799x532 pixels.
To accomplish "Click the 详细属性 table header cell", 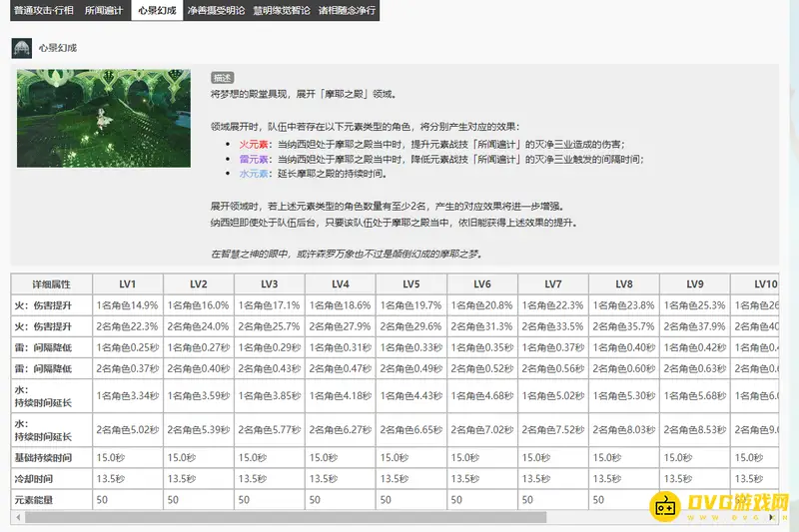I will coord(51,283).
